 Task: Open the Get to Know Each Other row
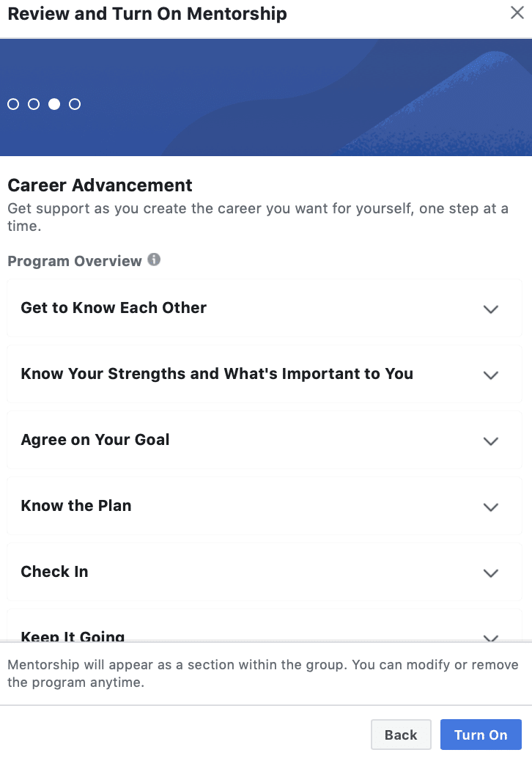(x=265, y=308)
